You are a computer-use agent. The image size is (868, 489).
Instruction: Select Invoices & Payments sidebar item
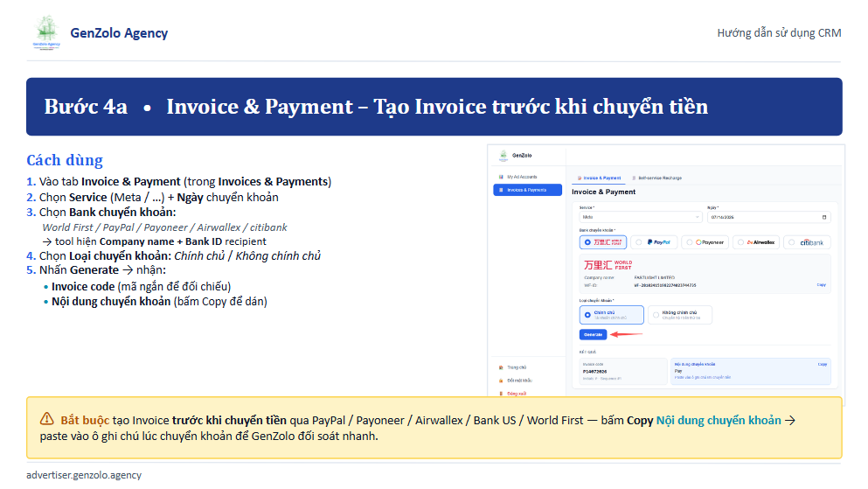click(528, 190)
